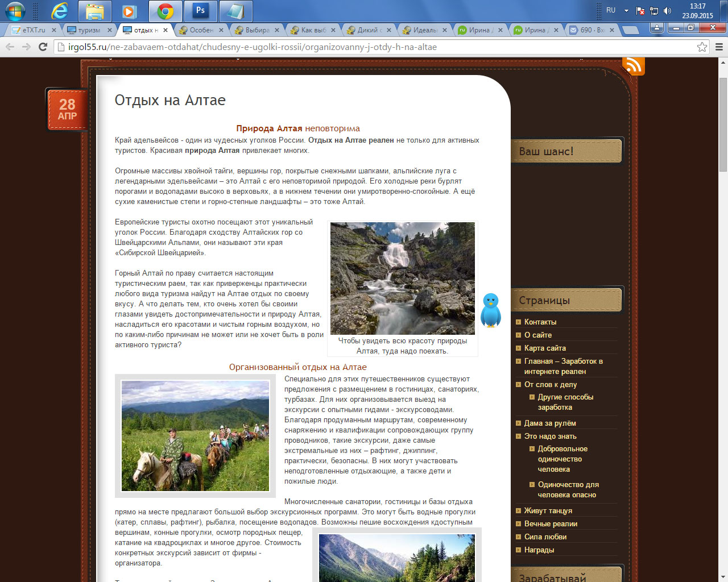Open the orange RSS feed icon

coord(634,66)
